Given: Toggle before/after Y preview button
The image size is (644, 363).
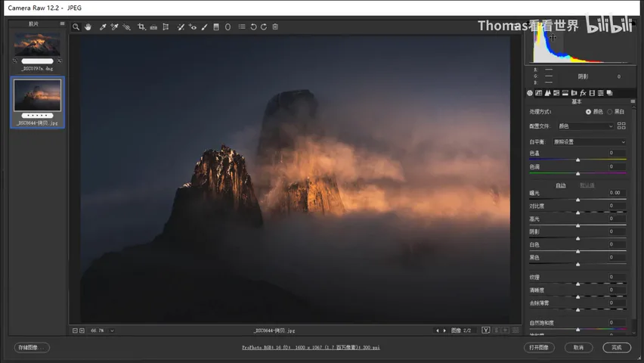Looking at the screenshot, I should tap(485, 330).
